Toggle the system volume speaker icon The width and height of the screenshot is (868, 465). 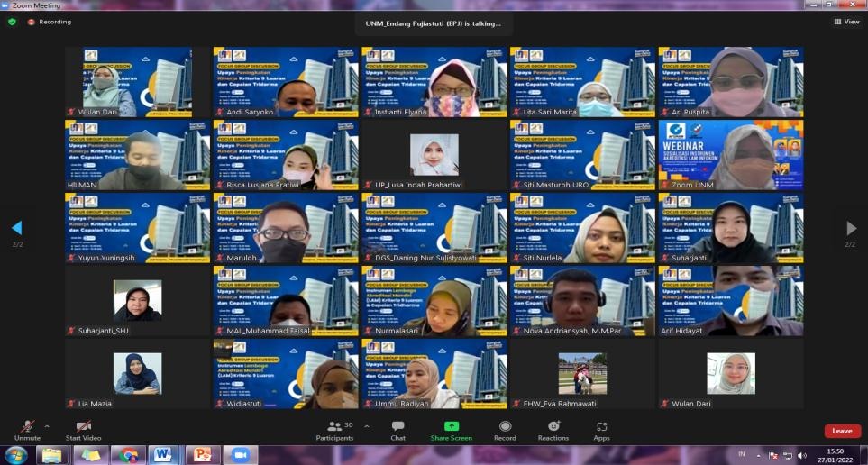[802, 455]
